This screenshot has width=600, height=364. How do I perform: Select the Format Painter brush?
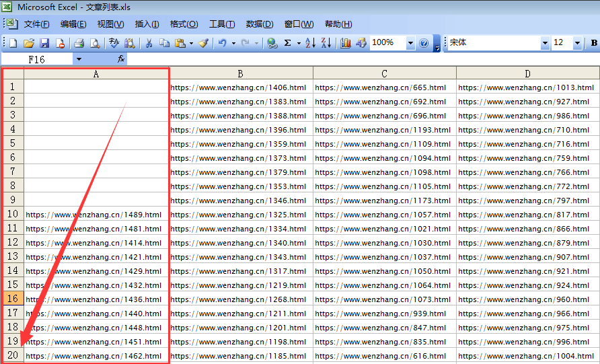point(204,43)
